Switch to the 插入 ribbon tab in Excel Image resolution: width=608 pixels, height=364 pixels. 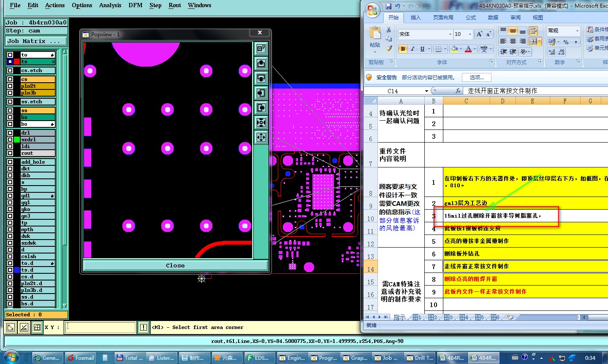[x=415, y=18]
